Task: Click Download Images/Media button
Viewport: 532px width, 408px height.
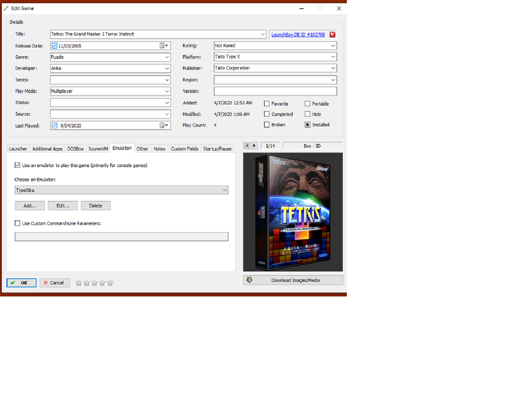Action: 293,280
